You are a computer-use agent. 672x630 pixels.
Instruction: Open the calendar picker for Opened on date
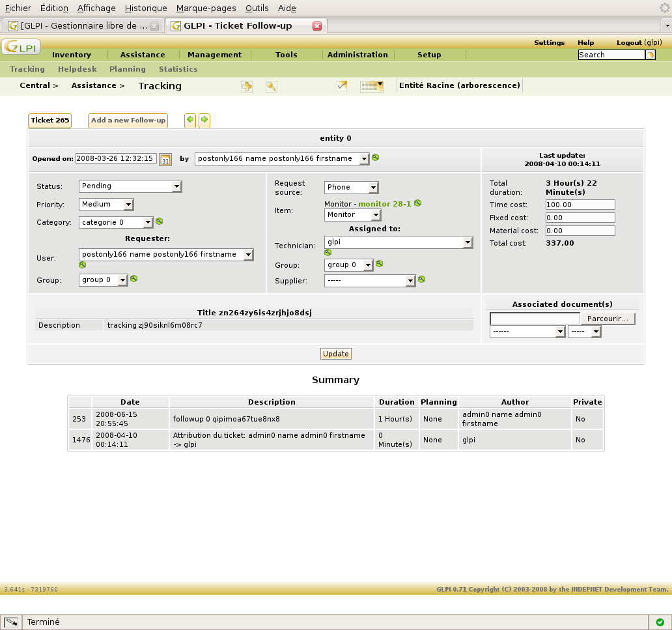(x=165, y=160)
